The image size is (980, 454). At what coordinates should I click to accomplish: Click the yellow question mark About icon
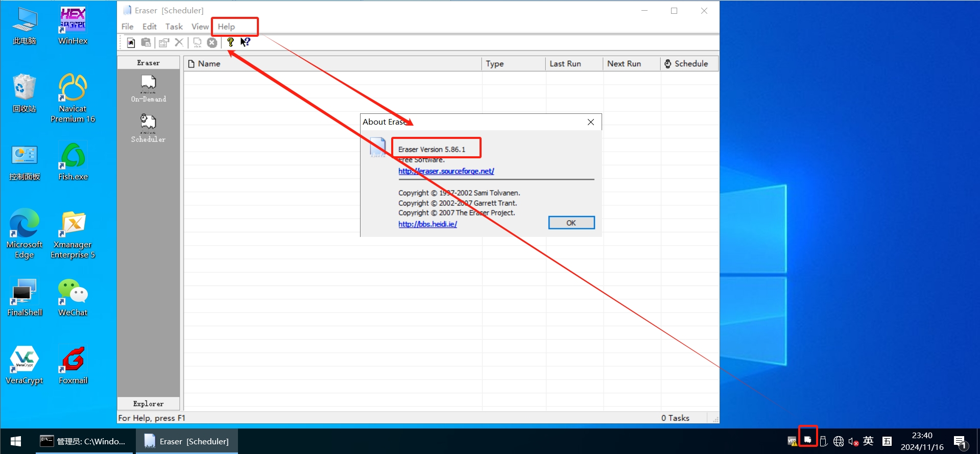pos(230,42)
